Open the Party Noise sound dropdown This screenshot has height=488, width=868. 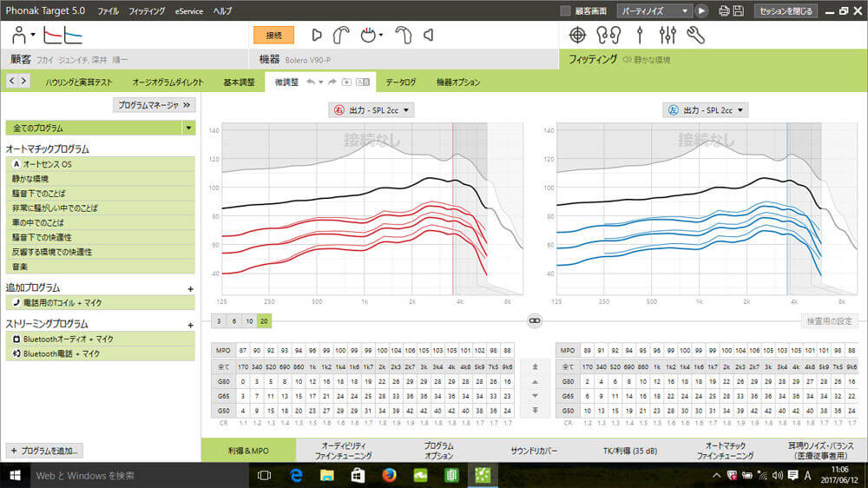[x=654, y=10]
